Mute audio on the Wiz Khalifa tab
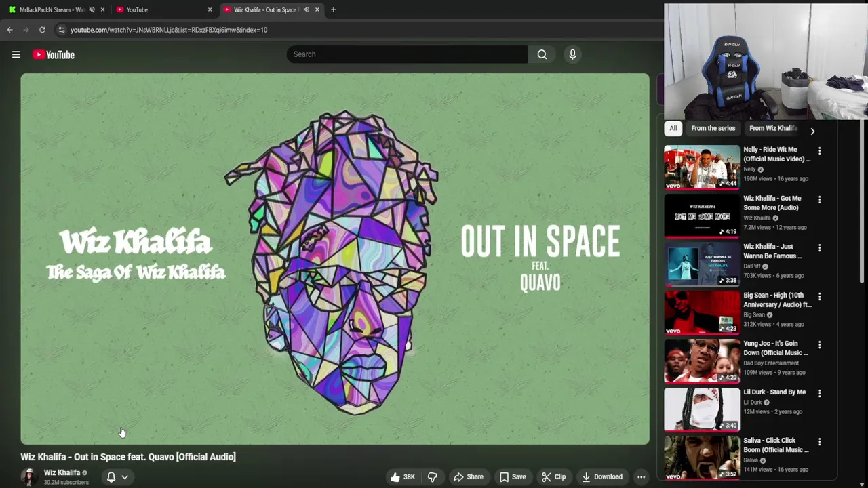The width and height of the screenshot is (868, 488). (x=306, y=9)
